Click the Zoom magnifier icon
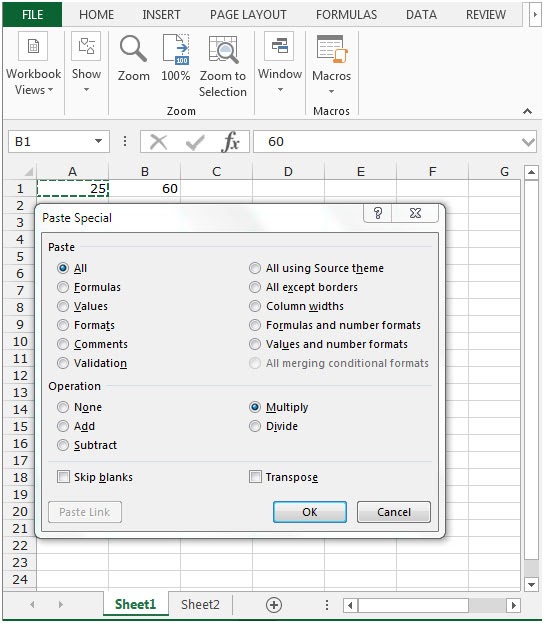The height and width of the screenshot is (623, 544). click(133, 49)
